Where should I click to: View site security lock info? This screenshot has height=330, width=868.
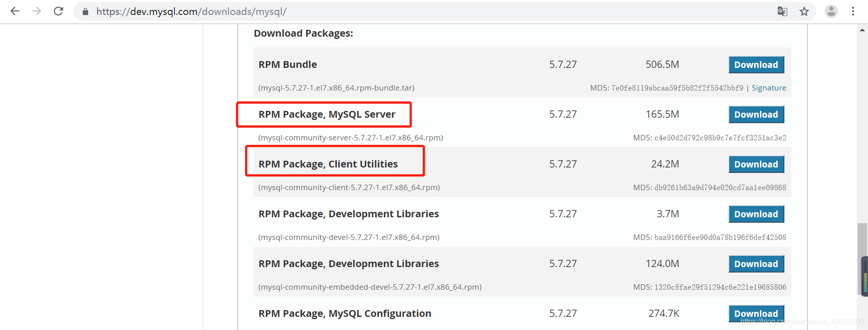85,12
